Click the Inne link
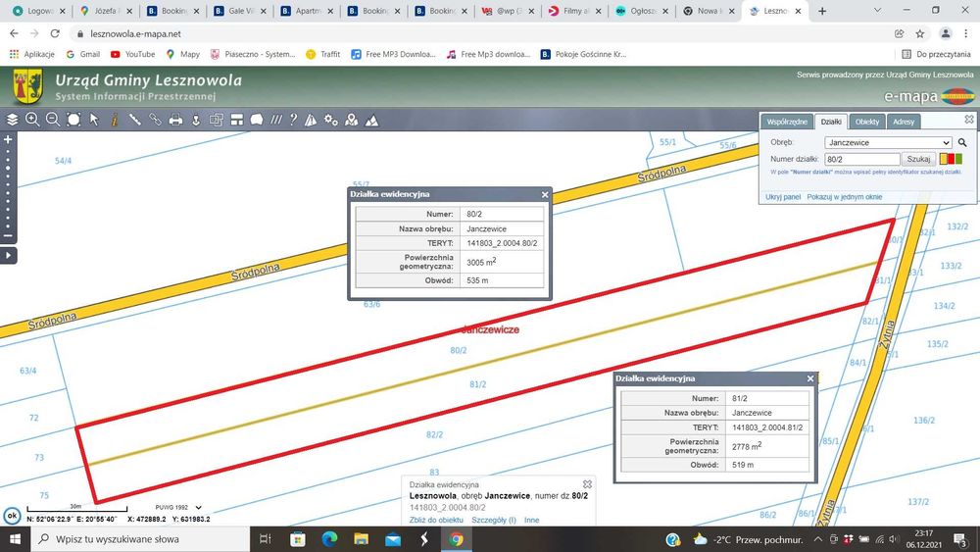 tap(531, 520)
